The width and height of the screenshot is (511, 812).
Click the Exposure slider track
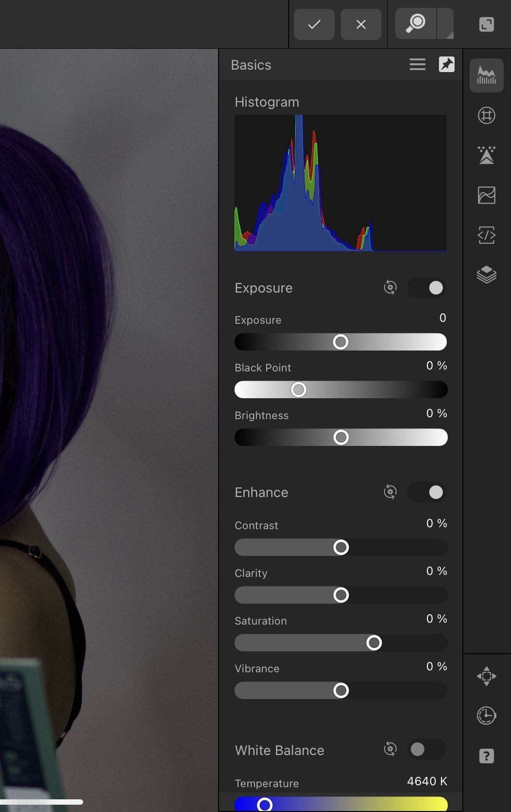(341, 342)
